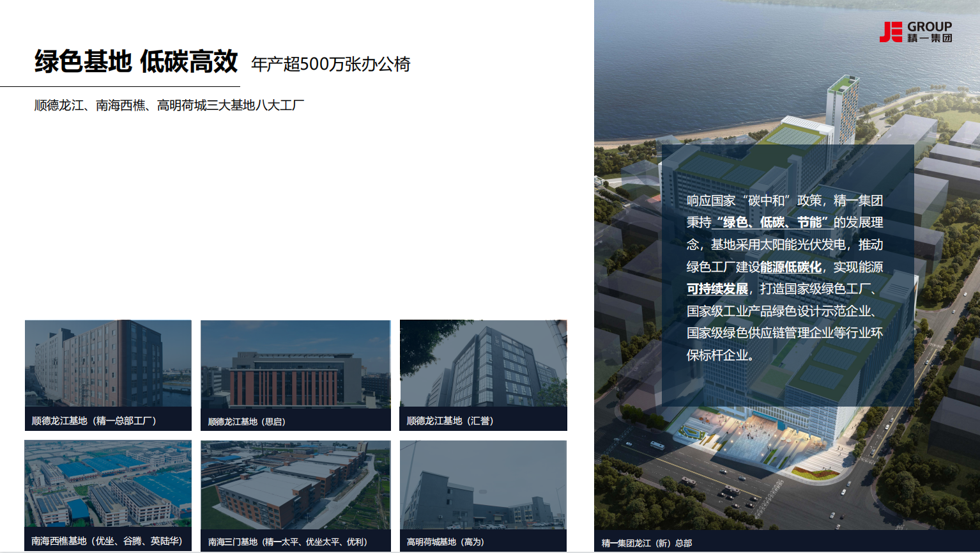This screenshot has height=553, width=980.
Task: Click caption 精一集团龙江（新）总部
Action: (x=647, y=543)
